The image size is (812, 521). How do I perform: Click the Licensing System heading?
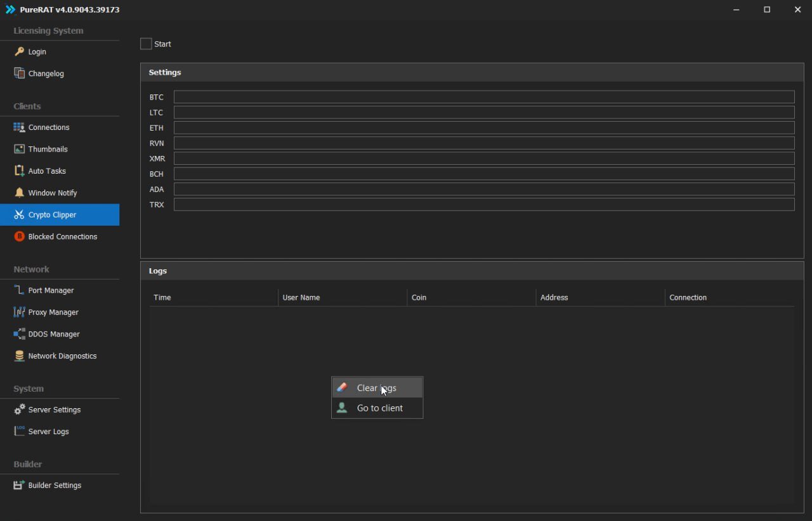[48, 30]
